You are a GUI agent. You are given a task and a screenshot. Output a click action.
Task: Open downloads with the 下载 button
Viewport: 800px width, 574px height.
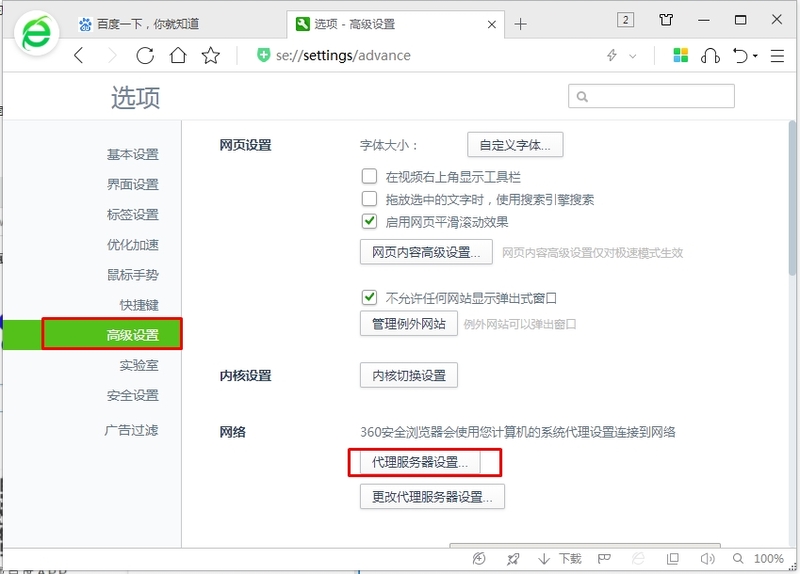pyautogui.click(x=560, y=559)
